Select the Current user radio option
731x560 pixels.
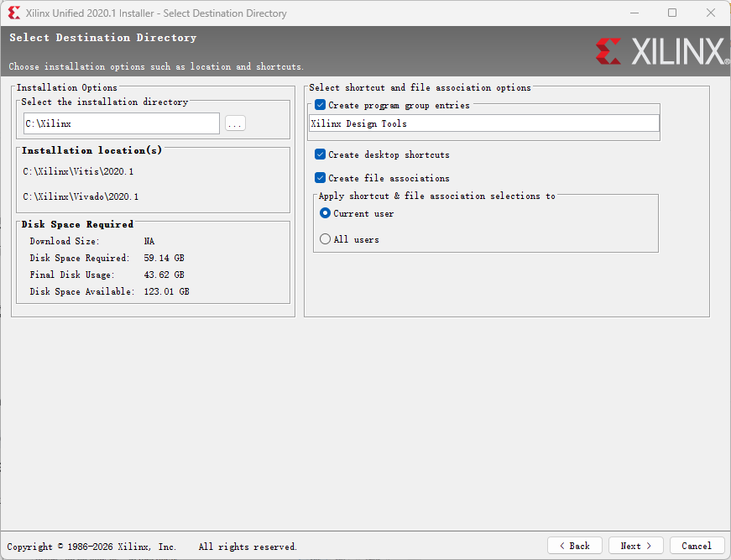click(325, 213)
